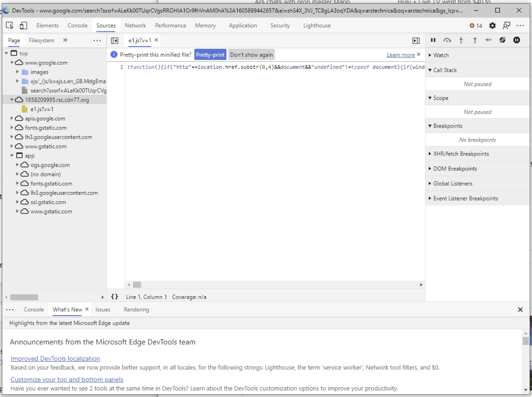532x397 pixels.
Task: Click the Step into next function call icon
Action: (x=461, y=40)
